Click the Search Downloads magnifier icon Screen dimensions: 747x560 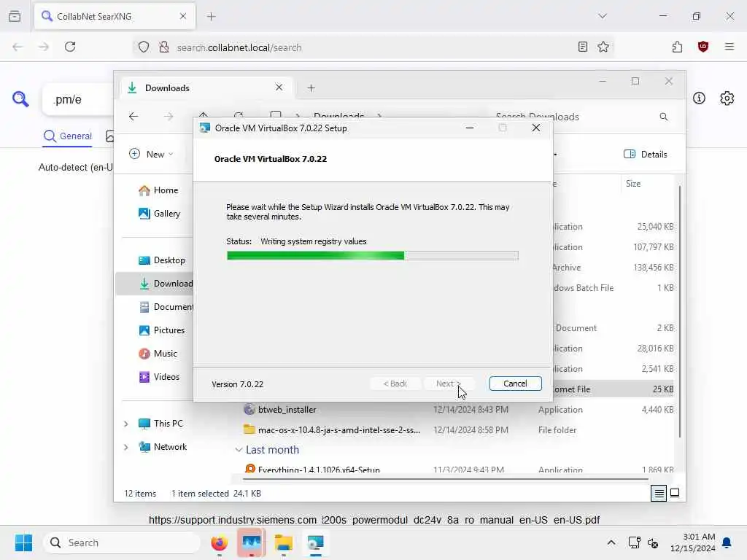pos(663,117)
